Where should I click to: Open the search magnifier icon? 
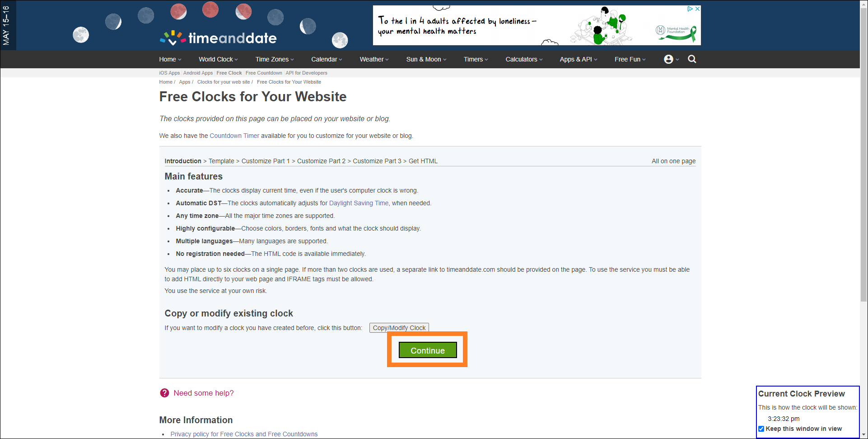pos(691,59)
